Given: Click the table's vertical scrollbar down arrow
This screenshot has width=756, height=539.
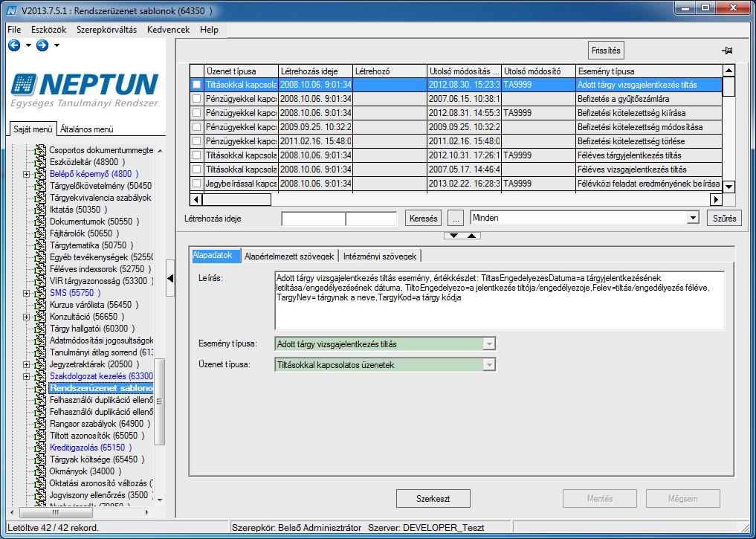Looking at the screenshot, I should 729,187.
